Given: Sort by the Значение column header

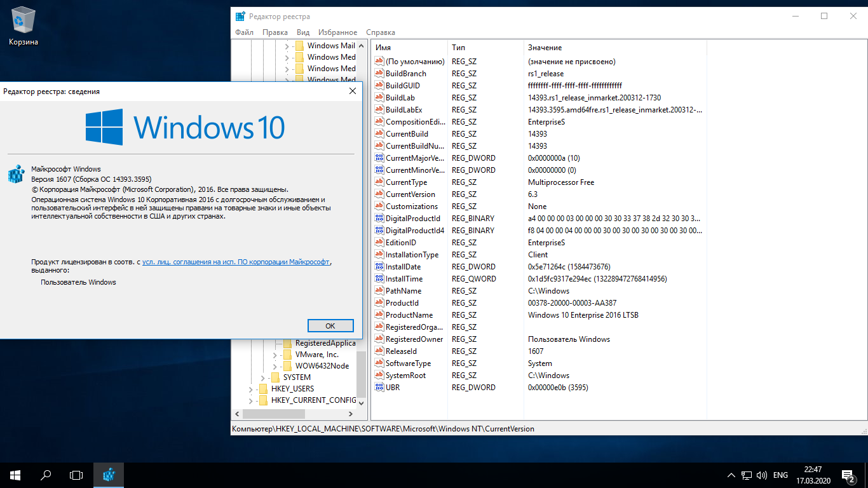Looking at the screenshot, I should point(615,48).
